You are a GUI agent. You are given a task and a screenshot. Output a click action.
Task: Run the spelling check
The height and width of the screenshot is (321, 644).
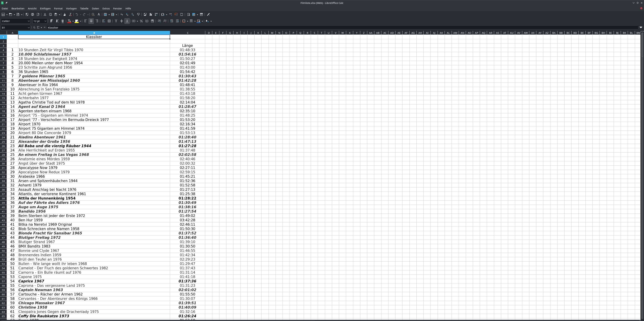[99, 14]
